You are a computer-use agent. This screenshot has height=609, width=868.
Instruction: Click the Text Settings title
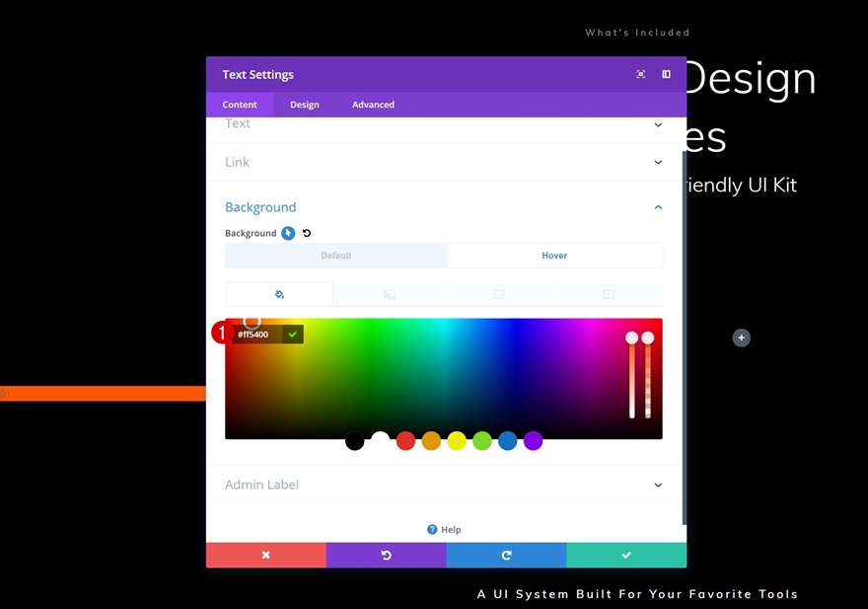pyautogui.click(x=258, y=74)
